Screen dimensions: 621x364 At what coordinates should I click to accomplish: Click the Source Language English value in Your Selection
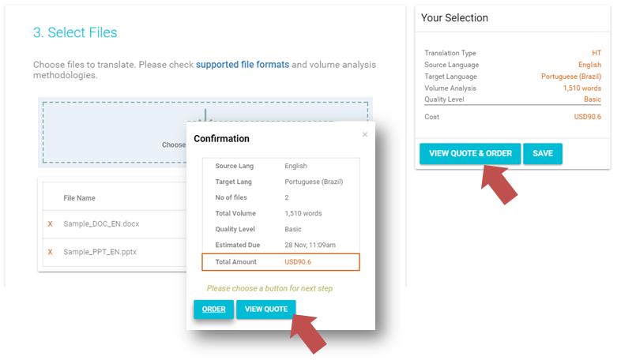pyautogui.click(x=589, y=65)
